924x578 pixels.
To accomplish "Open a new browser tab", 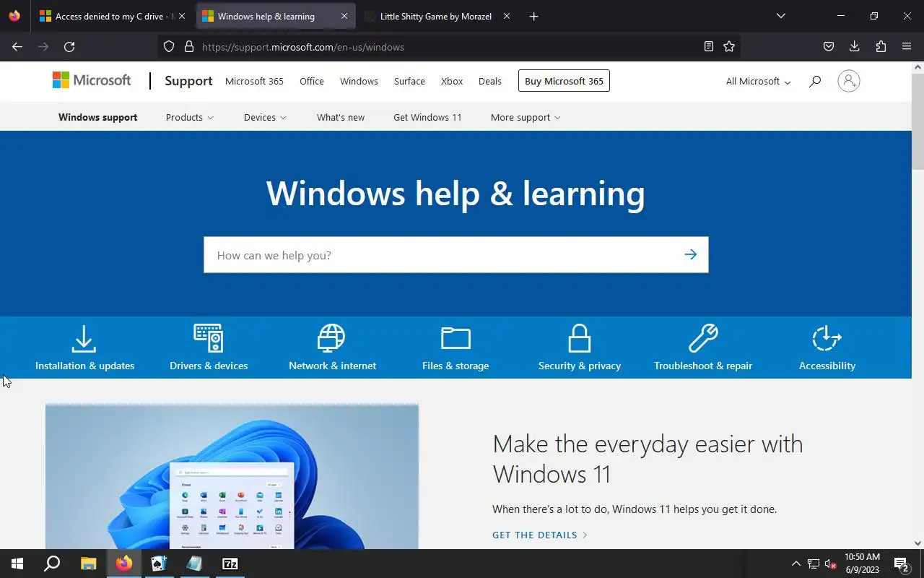I will coord(533,16).
